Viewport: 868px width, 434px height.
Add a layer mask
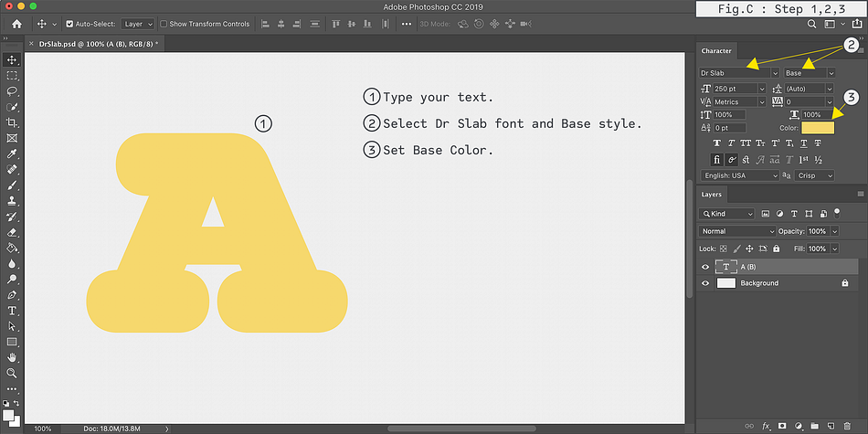782,426
